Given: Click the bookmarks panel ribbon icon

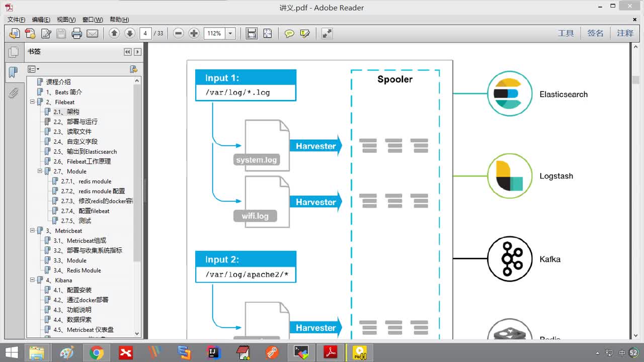Looking at the screenshot, I should 14,72.
